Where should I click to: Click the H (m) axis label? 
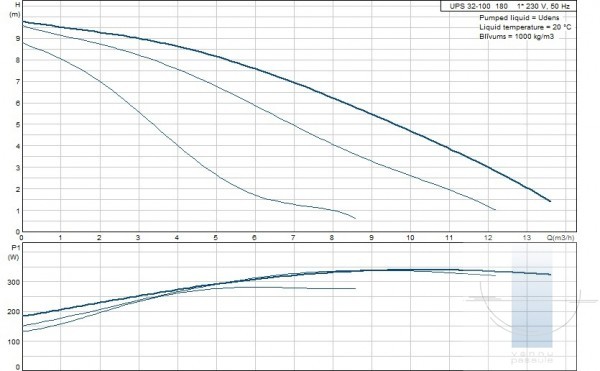pos(14,10)
